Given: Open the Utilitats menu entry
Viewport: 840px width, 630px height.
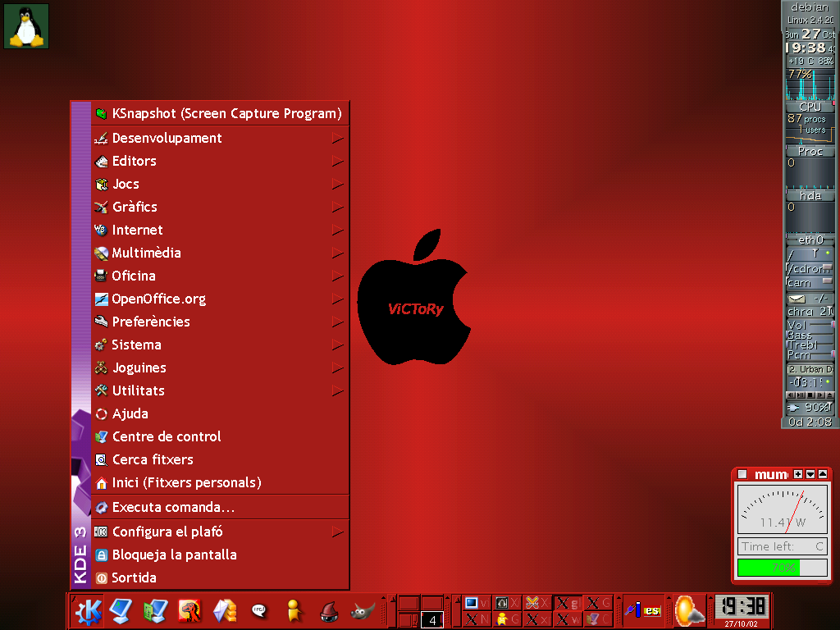Looking at the screenshot, I should pyautogui.click(x=220, y=391).
